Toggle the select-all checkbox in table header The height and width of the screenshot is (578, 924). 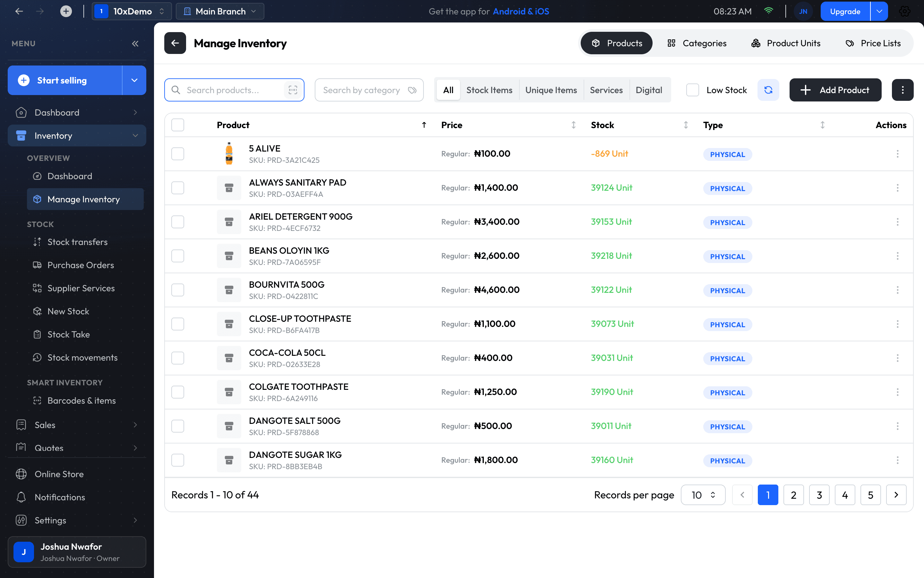178,125
